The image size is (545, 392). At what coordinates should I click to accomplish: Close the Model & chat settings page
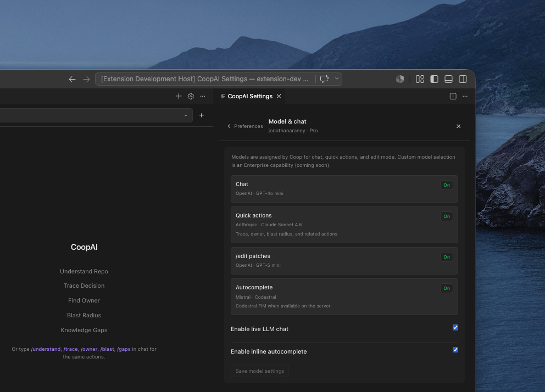[x=458, y=126]
